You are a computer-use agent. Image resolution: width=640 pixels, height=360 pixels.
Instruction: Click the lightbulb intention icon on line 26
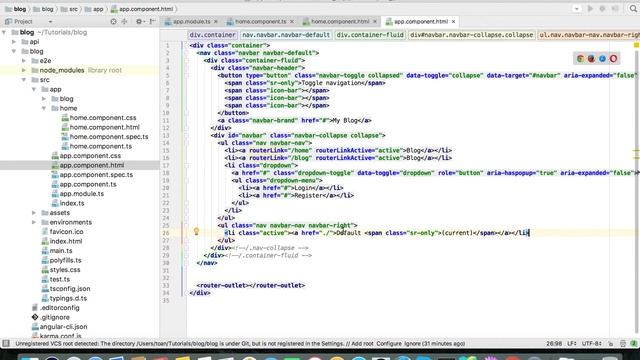(x=196, y=232)
